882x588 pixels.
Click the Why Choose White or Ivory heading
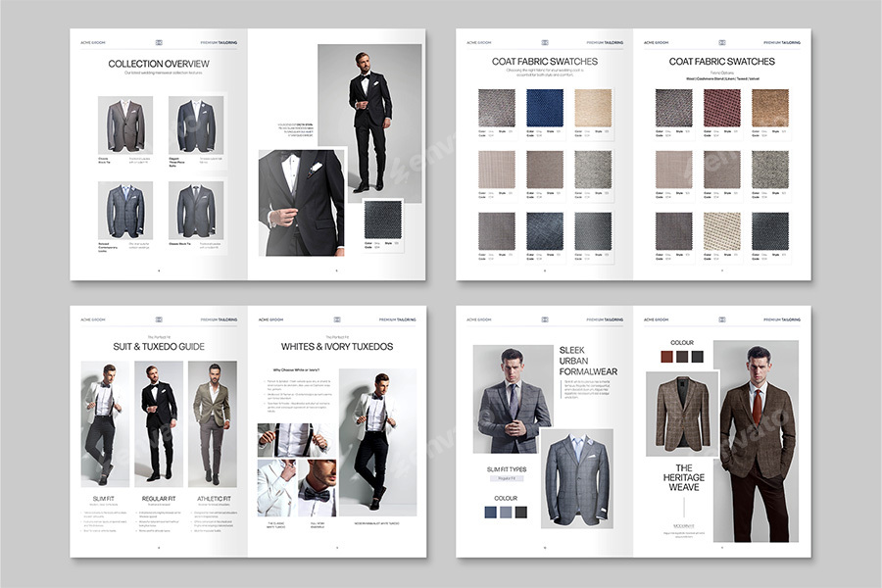coord(296,370)
